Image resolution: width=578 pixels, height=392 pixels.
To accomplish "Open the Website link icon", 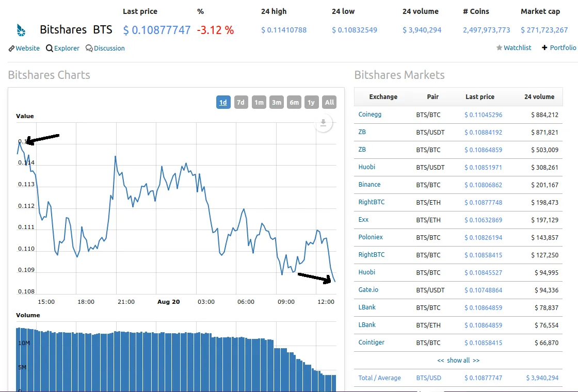I will 11,48.
